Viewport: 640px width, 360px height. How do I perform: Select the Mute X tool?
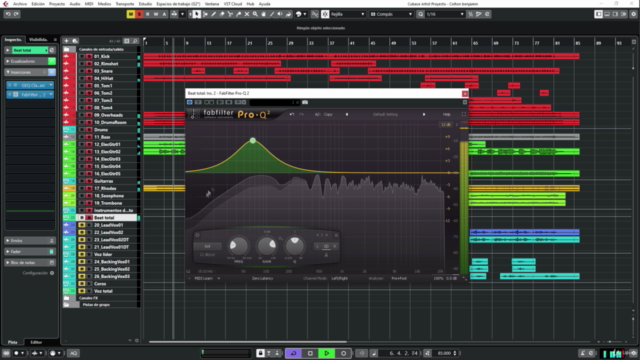[x=247, y=14]
